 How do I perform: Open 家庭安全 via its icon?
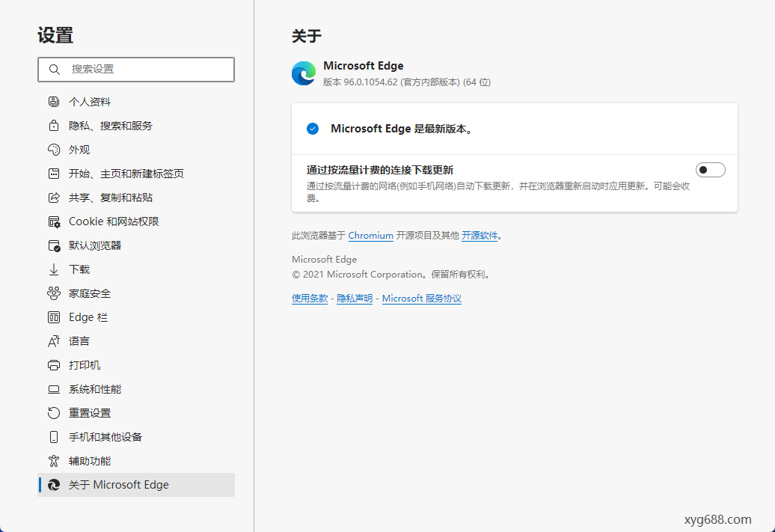pyautogui.click(x=53, y=293)
